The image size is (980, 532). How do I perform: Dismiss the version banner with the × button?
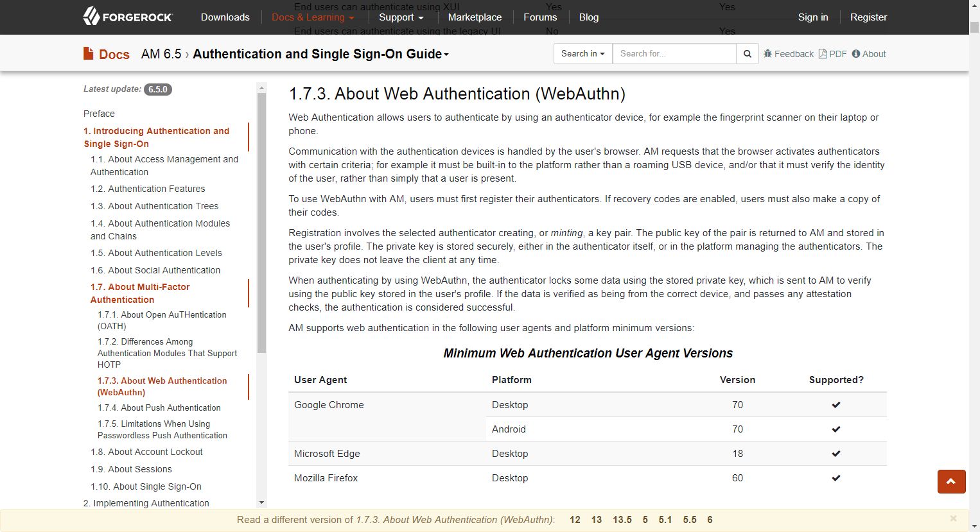[x=952, y=518]
